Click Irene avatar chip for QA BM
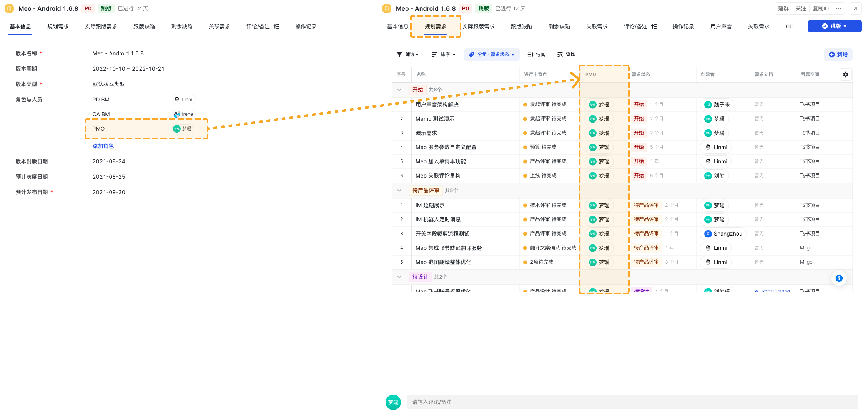868x415 pixels. (x=184, y=114)
